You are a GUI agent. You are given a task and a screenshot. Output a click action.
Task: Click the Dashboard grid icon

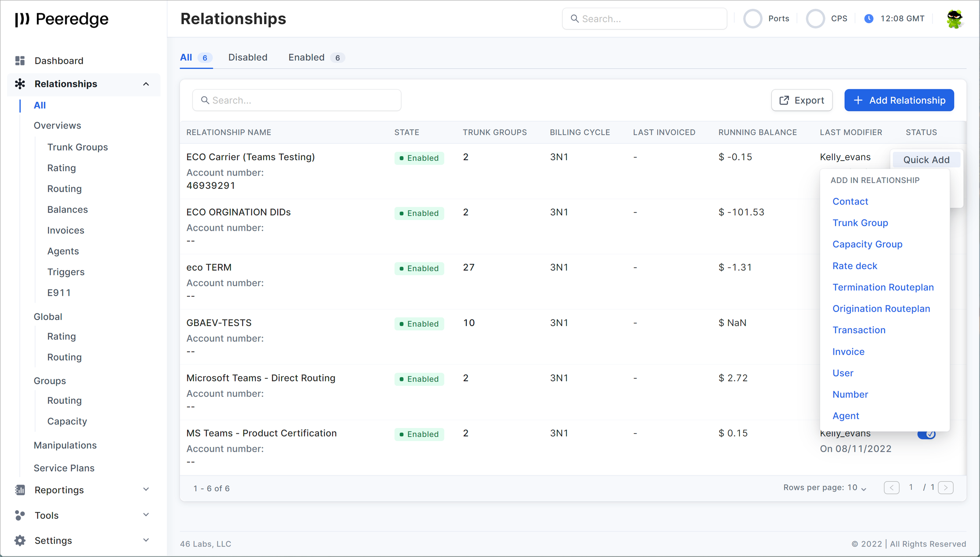click(x=20, y=61)
